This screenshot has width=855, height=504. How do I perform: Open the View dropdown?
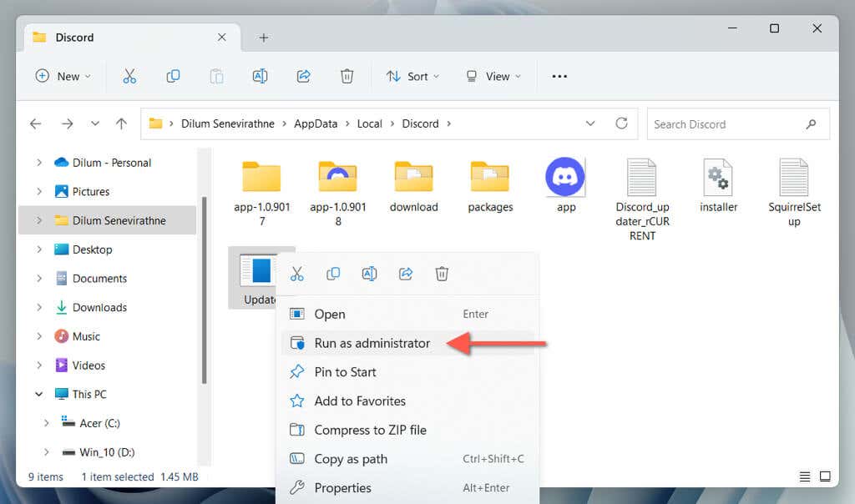pyautogui.click(x=493, y=76)
